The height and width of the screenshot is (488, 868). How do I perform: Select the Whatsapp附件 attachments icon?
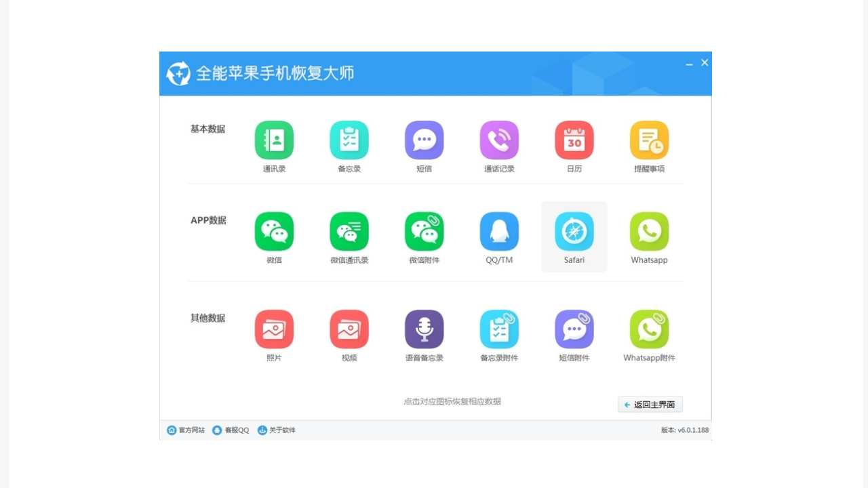(650, 329)
